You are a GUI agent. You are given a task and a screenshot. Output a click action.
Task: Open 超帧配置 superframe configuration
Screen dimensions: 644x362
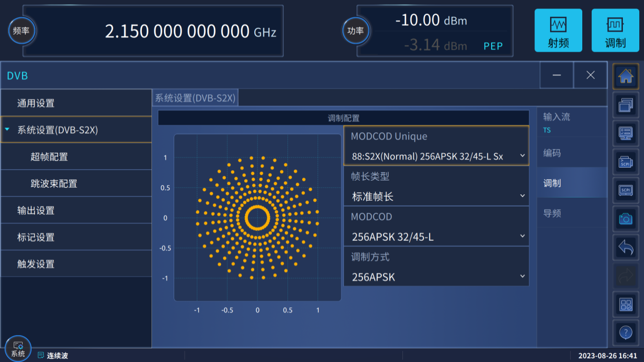point(49,156)
